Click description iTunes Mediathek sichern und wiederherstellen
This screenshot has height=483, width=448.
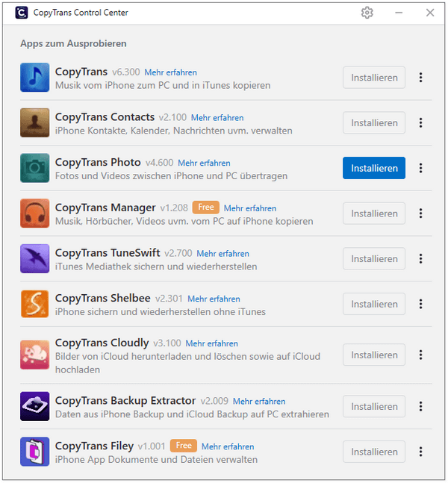(156, 267)
